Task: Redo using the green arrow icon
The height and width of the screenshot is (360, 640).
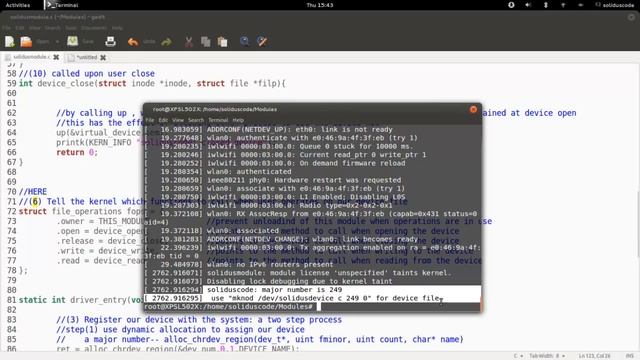Action: pyautogui.click(x=166, y=42)
